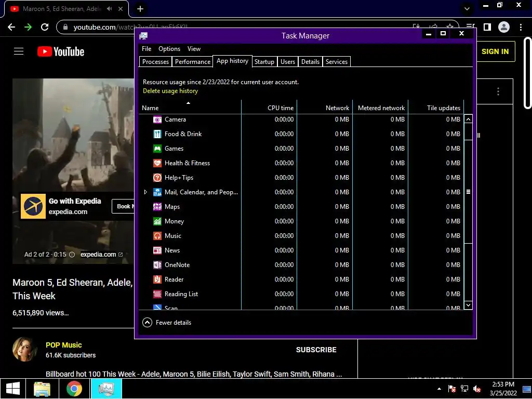Open the View menu in Task Manager
Image resolution: width=532 pixels, height=399 pixels.
click(194, 49)
